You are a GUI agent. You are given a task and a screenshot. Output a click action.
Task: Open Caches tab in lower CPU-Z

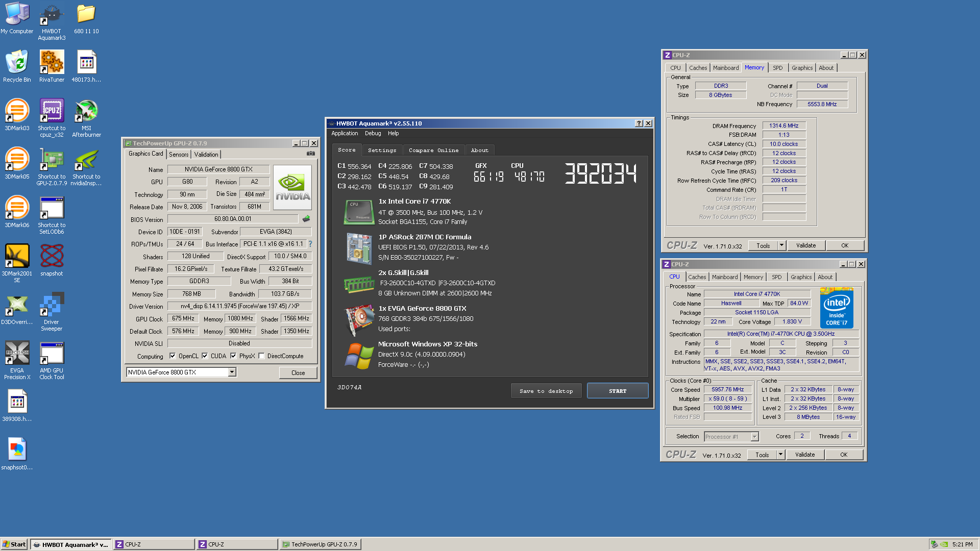697,277
